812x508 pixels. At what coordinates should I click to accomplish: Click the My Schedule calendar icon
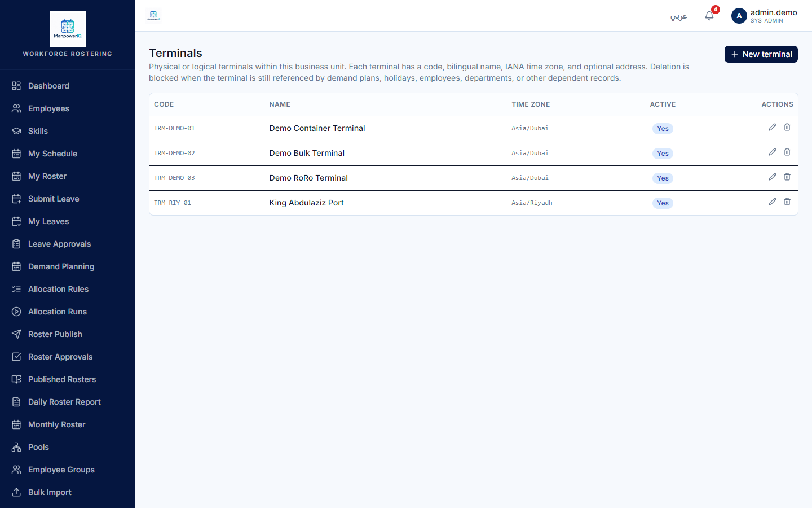click(x=16, y=154)
